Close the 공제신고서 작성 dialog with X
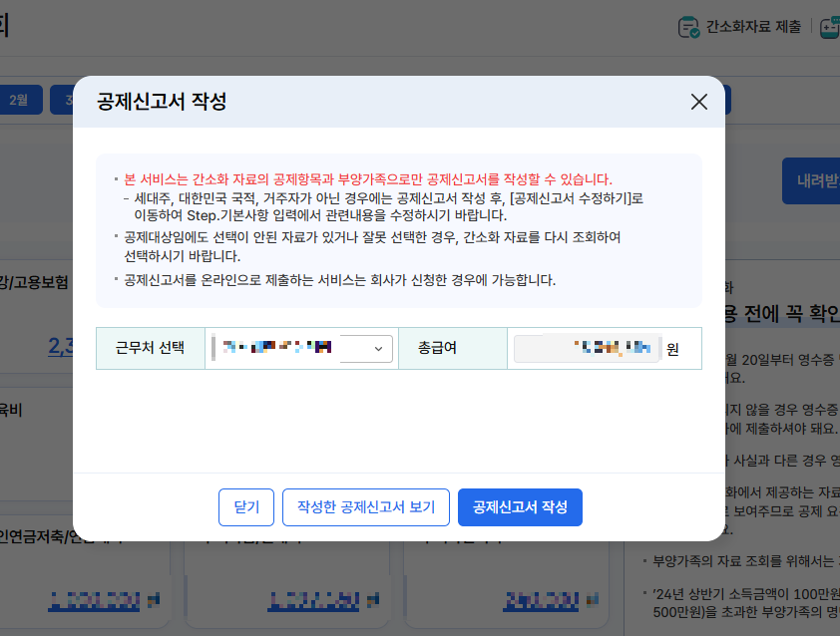 (698, 102)
